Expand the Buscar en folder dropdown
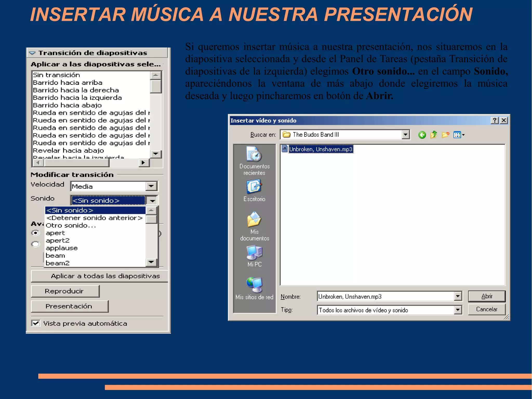This screenshot has width=532, height=399. pos(405,135)
